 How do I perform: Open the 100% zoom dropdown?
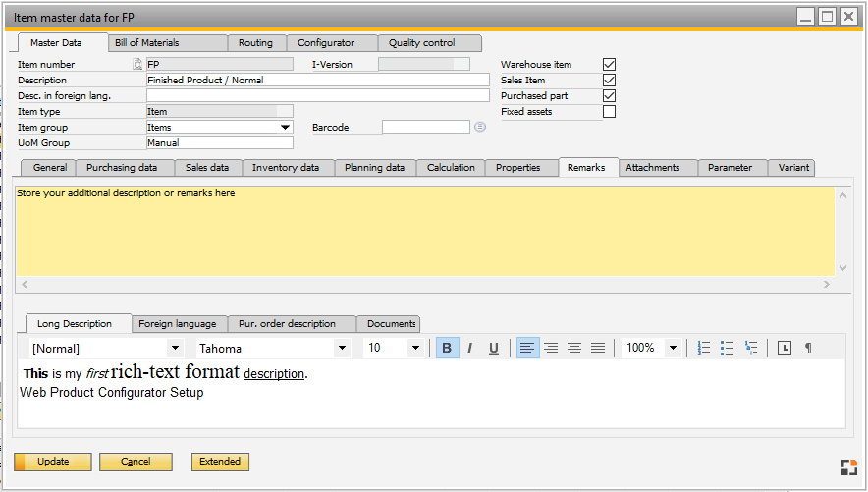click(x=673, y=348)
